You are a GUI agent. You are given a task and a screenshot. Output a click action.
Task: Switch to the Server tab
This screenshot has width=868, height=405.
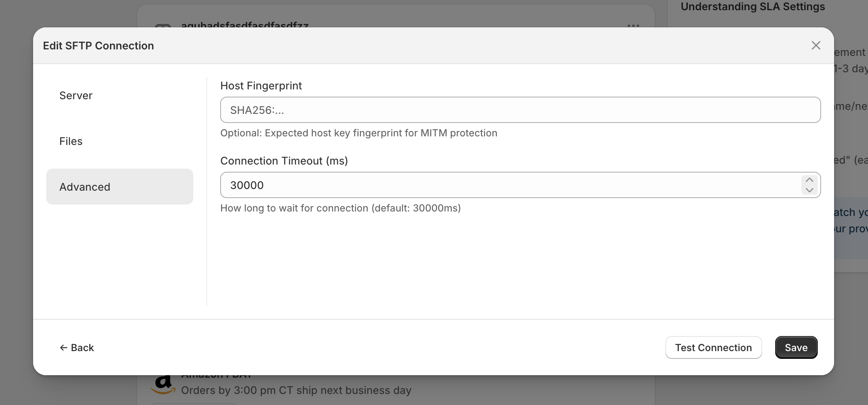pos(76,95)
